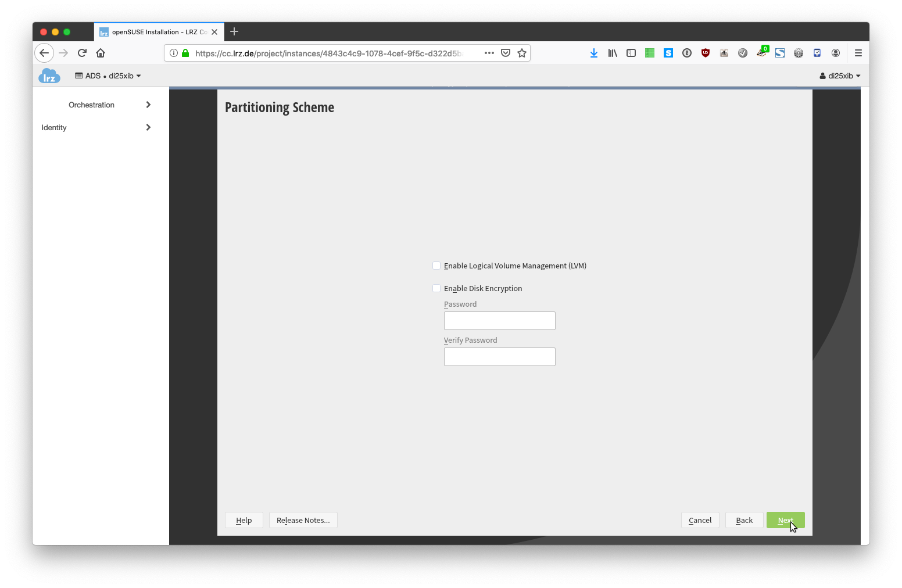Click the home page icon
This screenshot has height=588, width=902.
click(x=101, y=53)
